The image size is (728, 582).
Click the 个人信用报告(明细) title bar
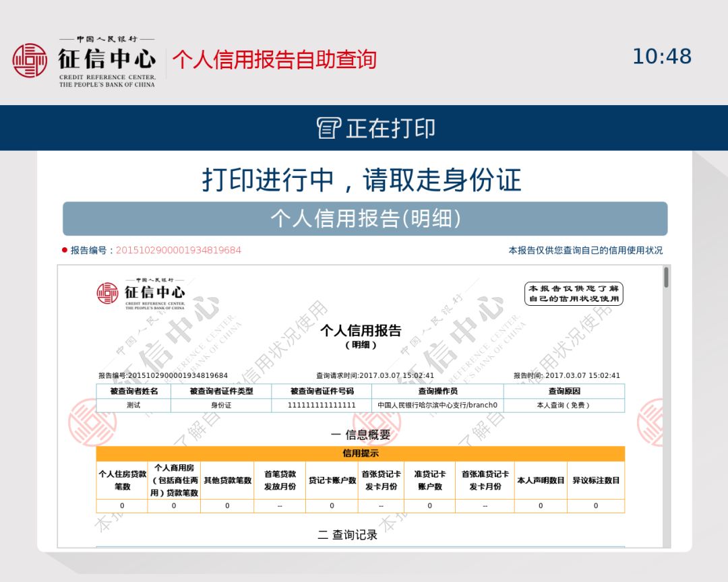pyautogui.click(x=365, y=219)
